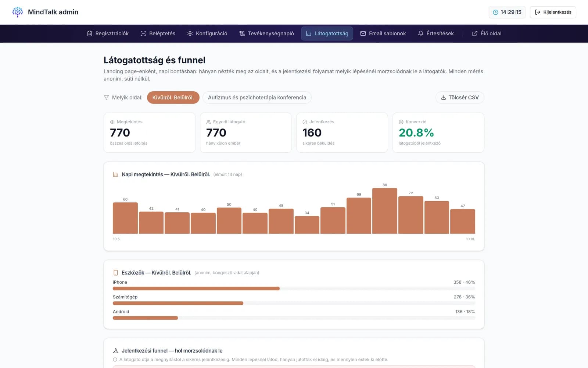The width and height of the screenshot is (588, 368).
Task: Click the 160 Jelentkezés value
Action: pos(312,132)
